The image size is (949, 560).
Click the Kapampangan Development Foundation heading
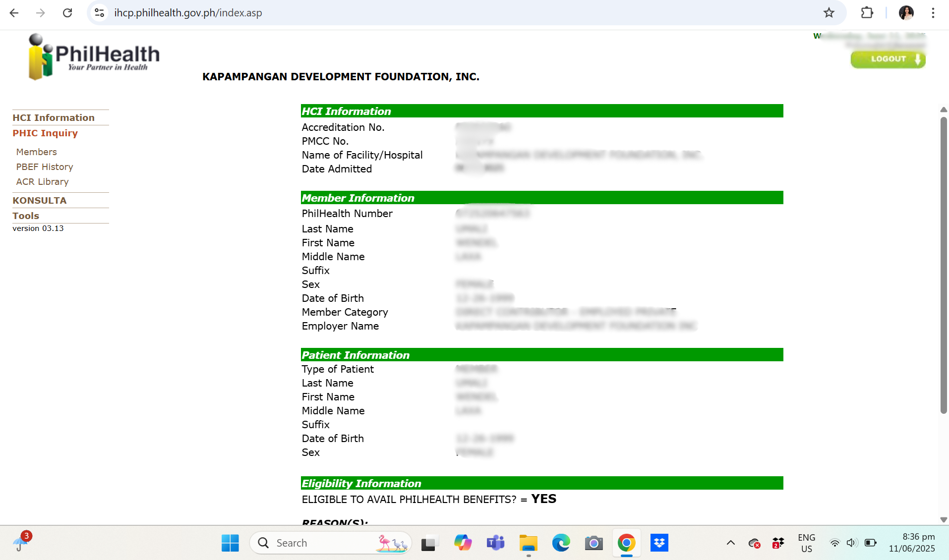341,77
